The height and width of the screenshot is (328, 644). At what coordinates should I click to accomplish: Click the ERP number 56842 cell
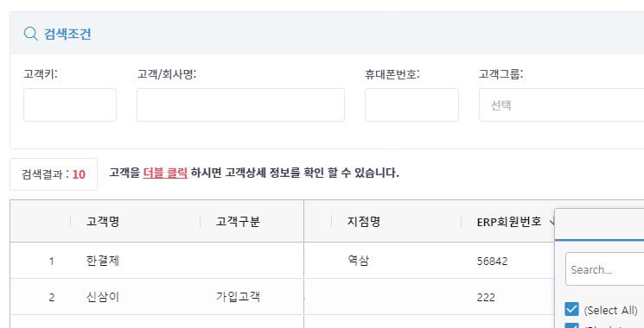click(492, 262)
